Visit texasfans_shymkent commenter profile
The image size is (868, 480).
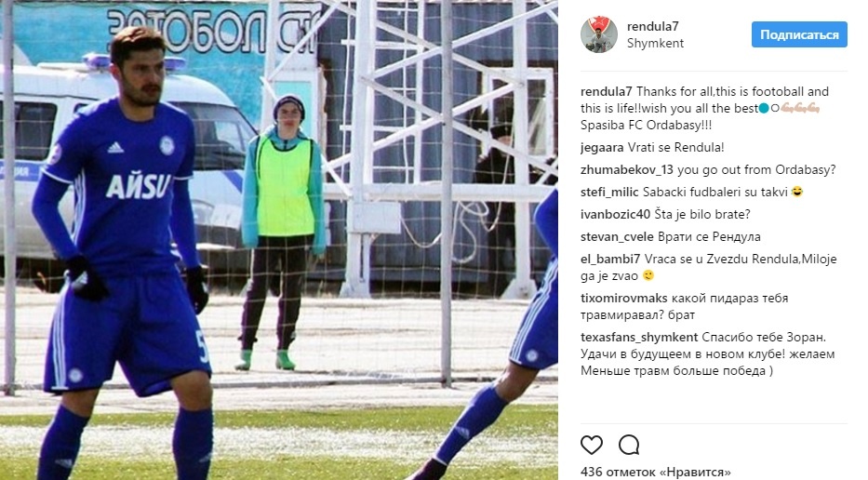(x=639, y=337)
